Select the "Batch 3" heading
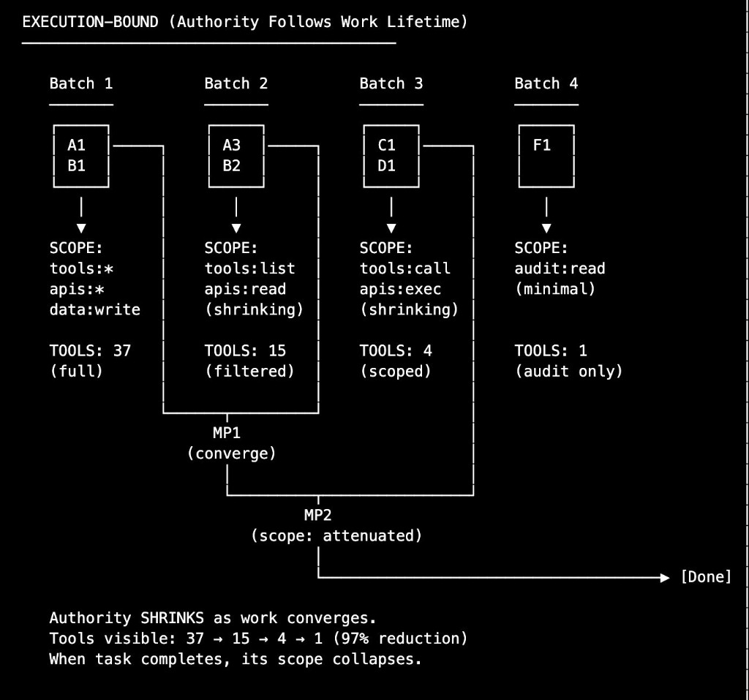Image resolution: width=749 pixels, height=700 pixels. tap(391, 83)
